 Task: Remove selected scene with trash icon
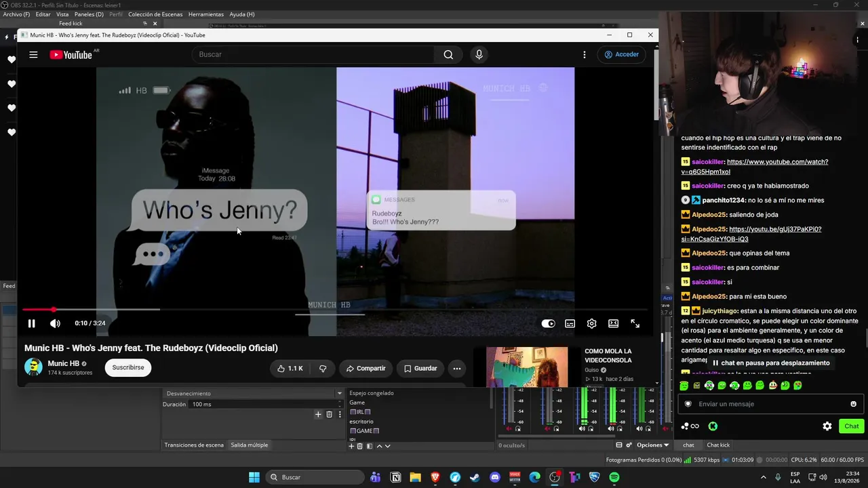tap(360, 446)
